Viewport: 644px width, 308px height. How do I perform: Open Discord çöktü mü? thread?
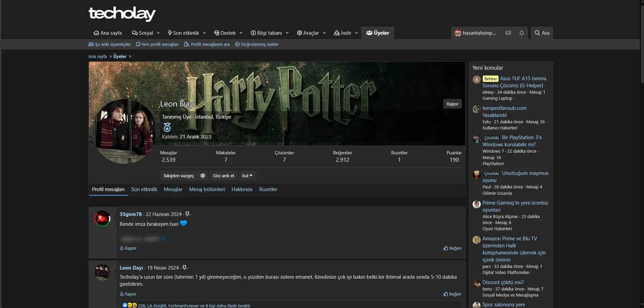click(x=503, y=282)
